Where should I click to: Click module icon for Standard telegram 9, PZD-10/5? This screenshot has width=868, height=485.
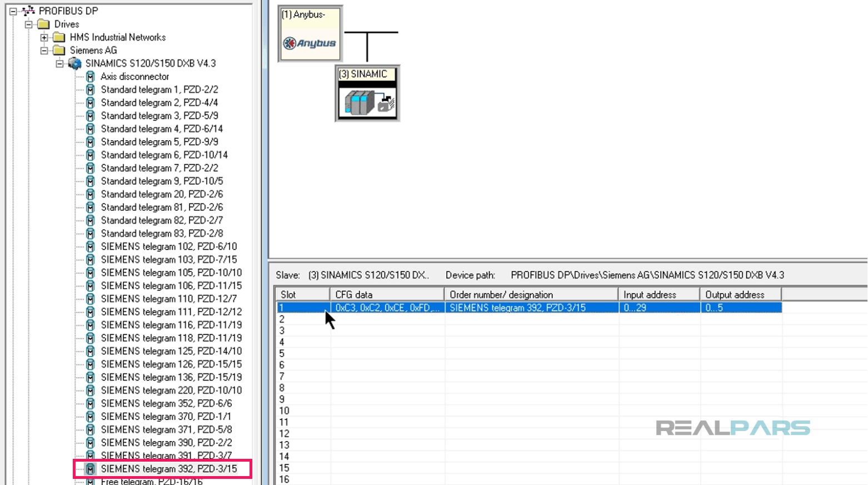[x=91, y=181]
